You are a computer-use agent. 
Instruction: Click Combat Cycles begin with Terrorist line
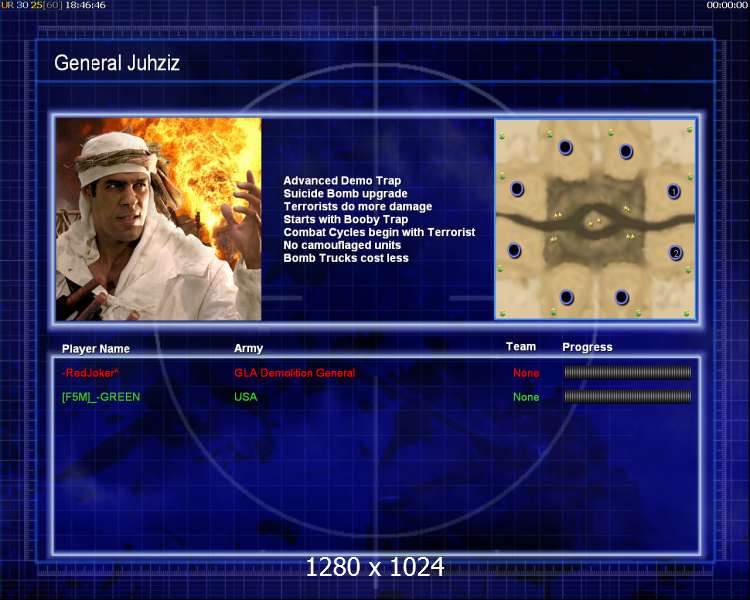[x=379, y=232]
